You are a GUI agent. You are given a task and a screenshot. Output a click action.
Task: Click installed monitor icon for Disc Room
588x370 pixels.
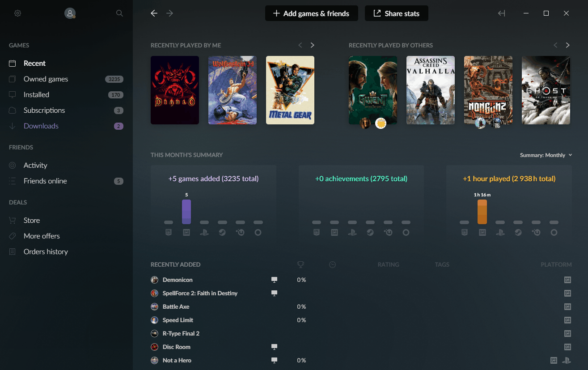tap(274, 347)
